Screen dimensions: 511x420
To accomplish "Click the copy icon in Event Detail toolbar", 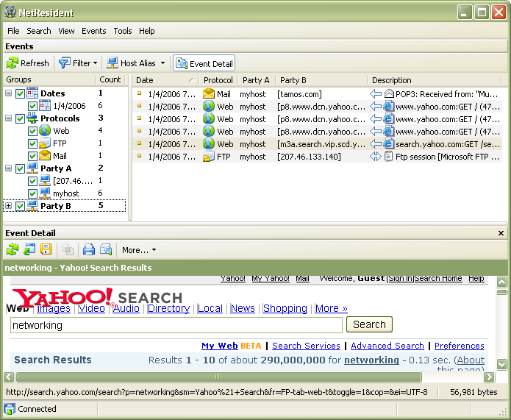I will (68, 250).
